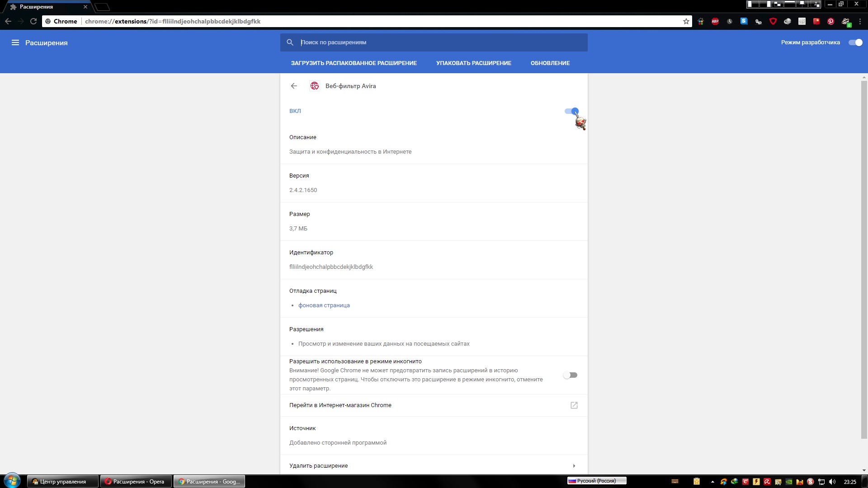Expand the Удалить расширение row arrow
This screenshot has height=488, width=868.
574,466
